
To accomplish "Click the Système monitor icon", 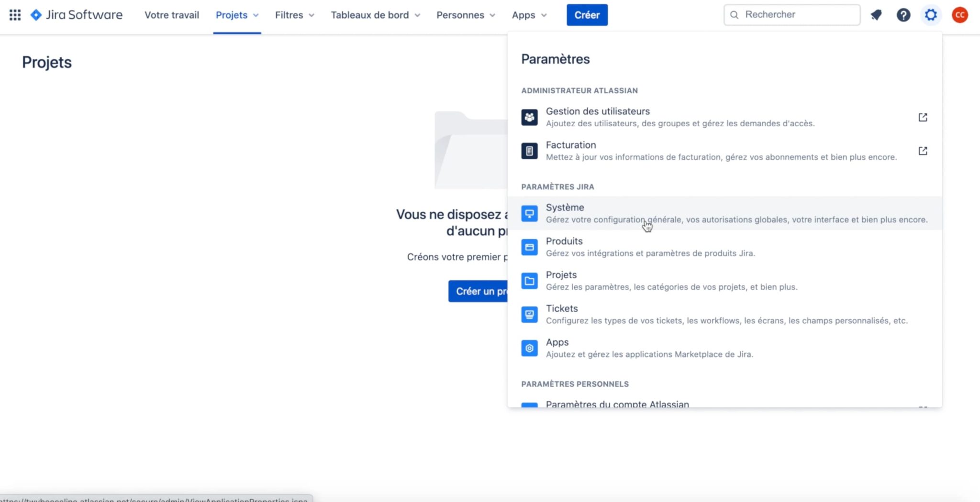I will point(529,213).
